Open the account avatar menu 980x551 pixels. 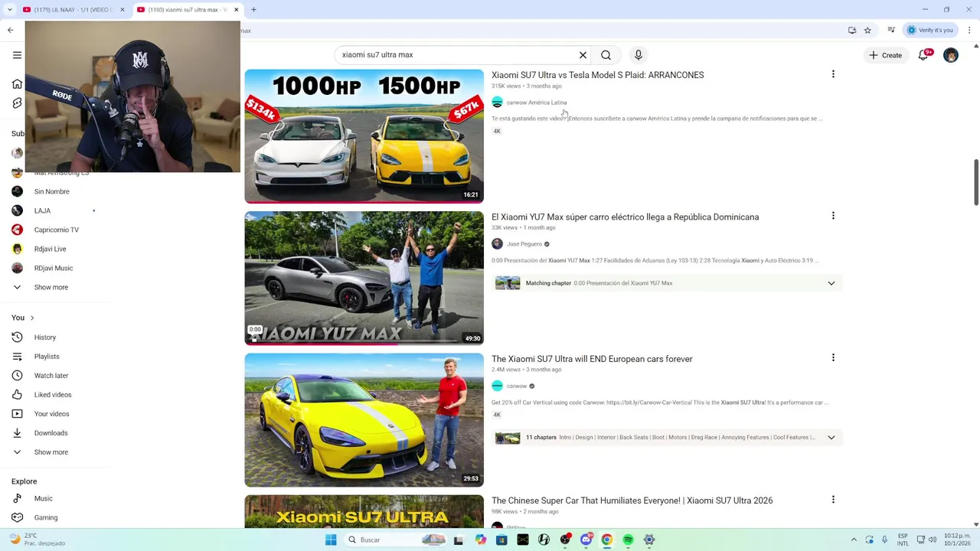(x=951, y=55)
